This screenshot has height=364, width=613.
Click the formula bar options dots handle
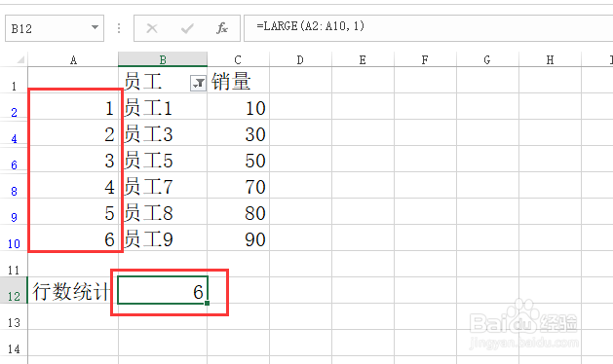point(119,28)
